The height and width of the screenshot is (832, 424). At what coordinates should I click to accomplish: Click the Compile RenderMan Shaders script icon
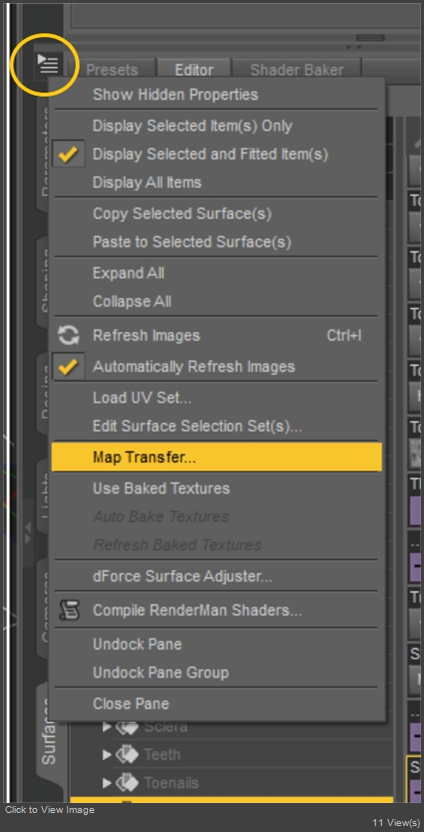click(68, 610)
